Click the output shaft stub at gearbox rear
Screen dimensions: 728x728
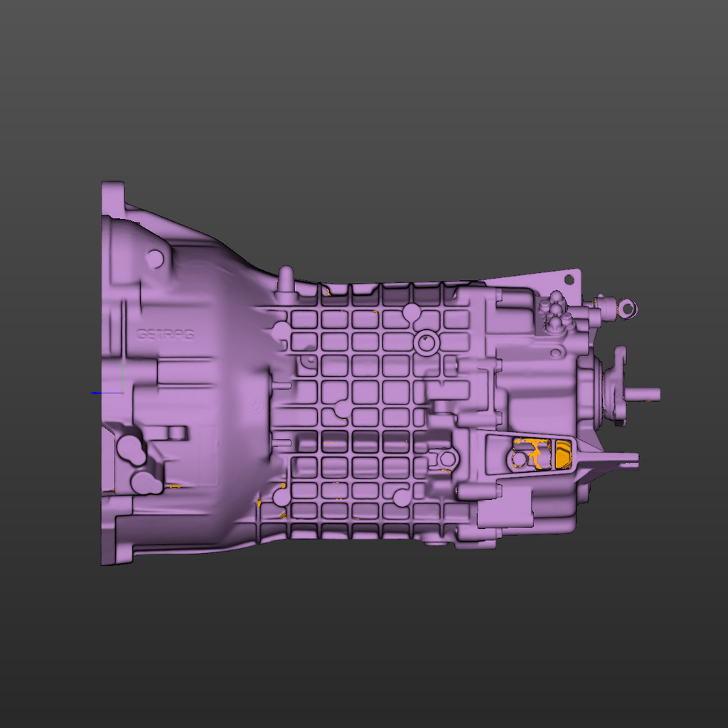(x=643, y=394)
